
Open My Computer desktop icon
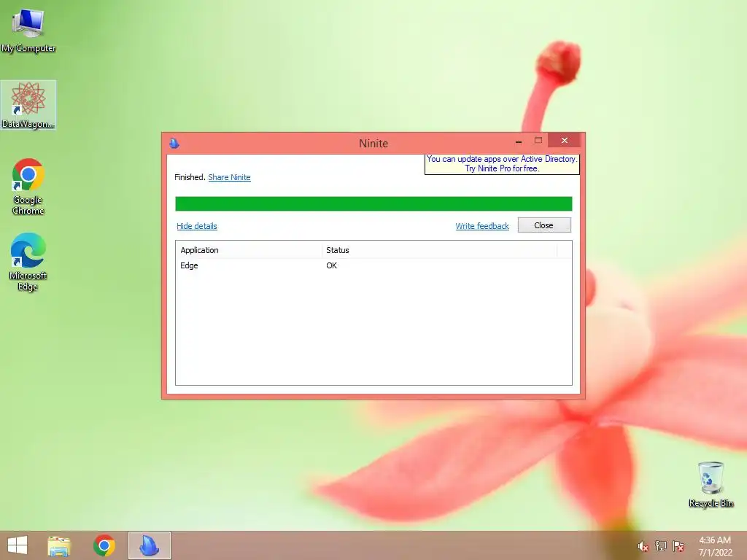(x=28, y=30)
